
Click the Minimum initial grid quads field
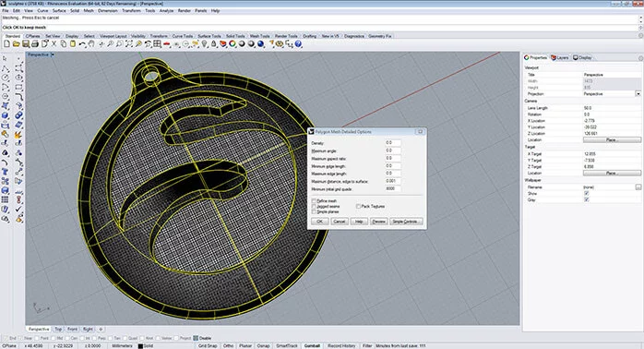(393, 188)
